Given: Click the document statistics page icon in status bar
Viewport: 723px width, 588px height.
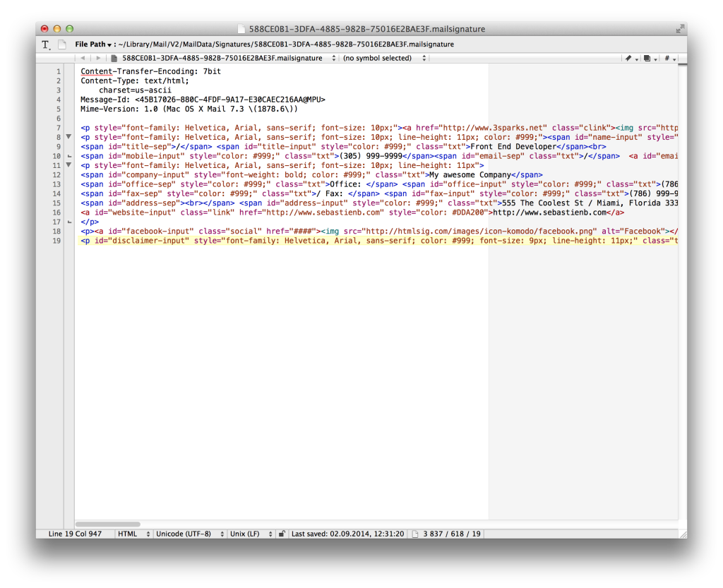Looking at the screenshot, I should click(416, 534).
